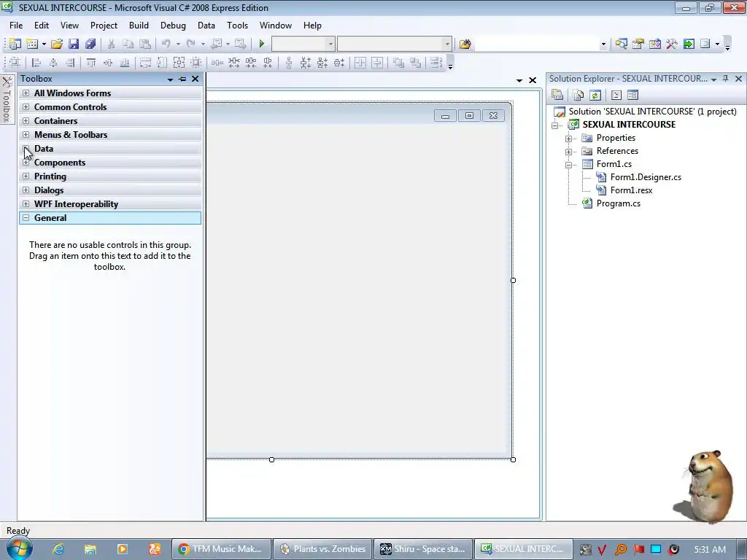Image resolution: width=747 pixels, height=560 pixels.
Task: Click the Save All icon
Action: point(90,44)
